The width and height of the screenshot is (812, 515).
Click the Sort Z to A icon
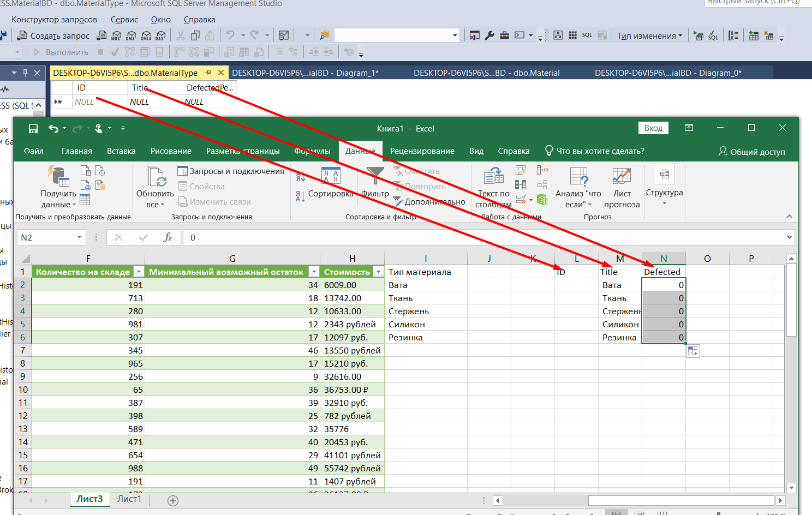[300, 196]
